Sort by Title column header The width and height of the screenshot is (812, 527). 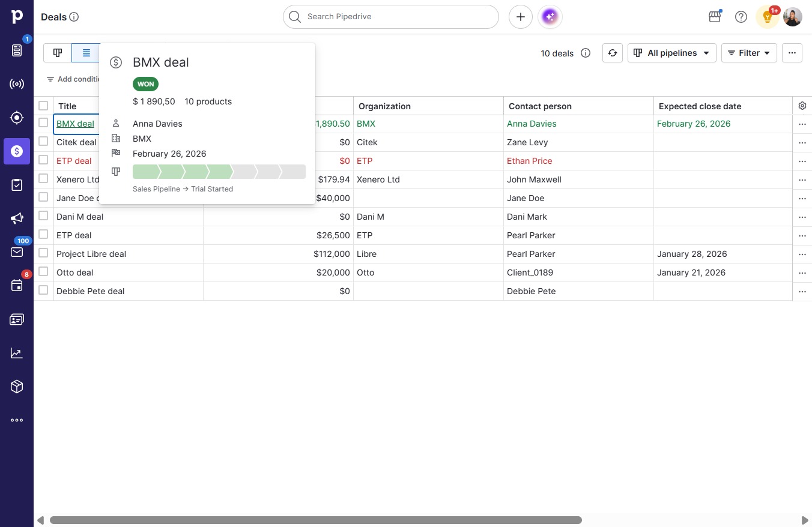coord(67,106)
